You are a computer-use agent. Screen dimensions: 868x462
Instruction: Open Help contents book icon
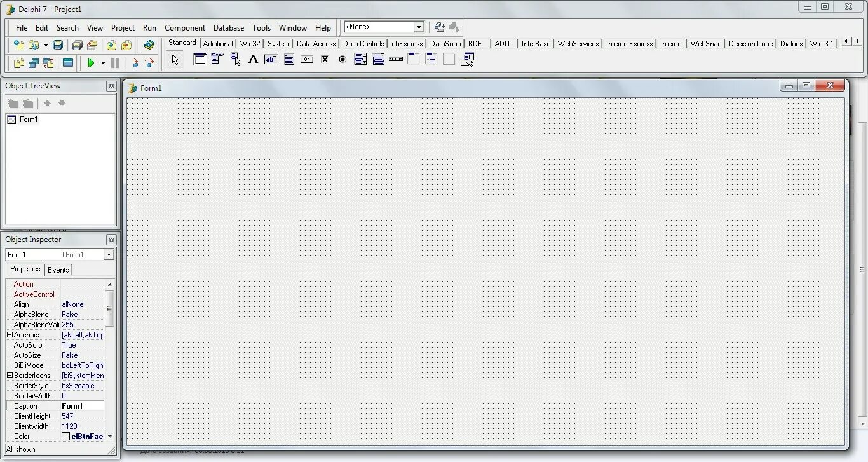click(x=149, y=45)
